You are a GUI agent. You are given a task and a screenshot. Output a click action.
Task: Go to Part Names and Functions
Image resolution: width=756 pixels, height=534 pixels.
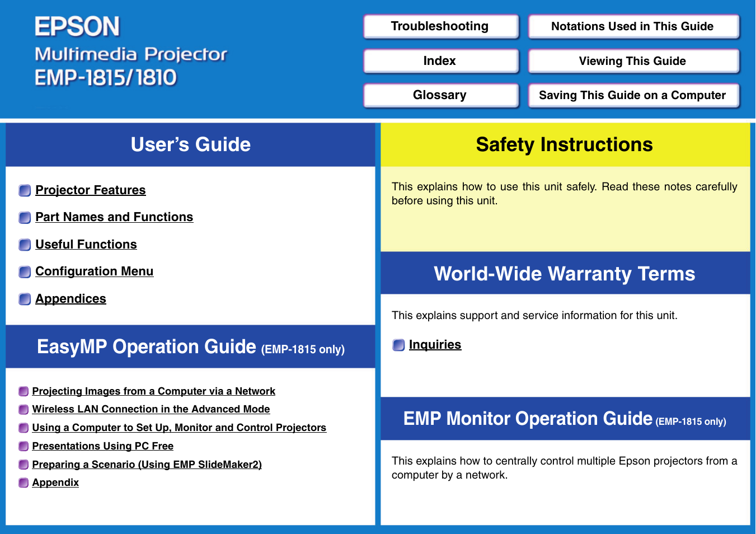tap(114, 217)
